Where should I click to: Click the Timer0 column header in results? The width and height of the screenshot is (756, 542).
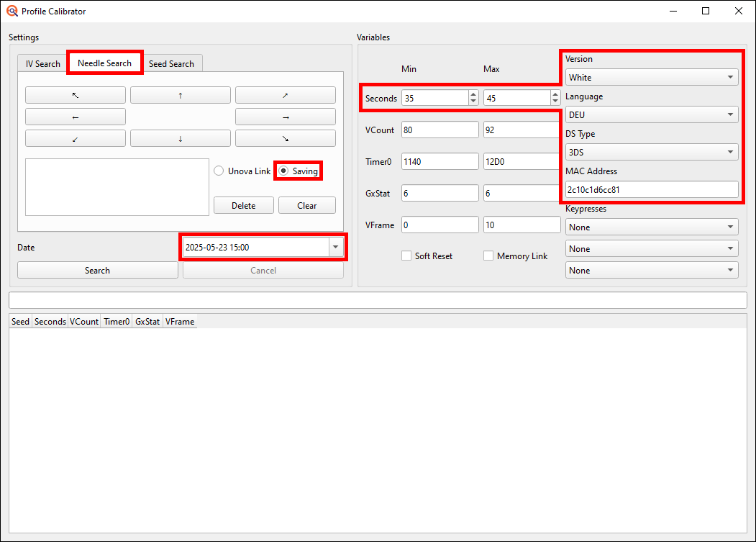(117, 322)
